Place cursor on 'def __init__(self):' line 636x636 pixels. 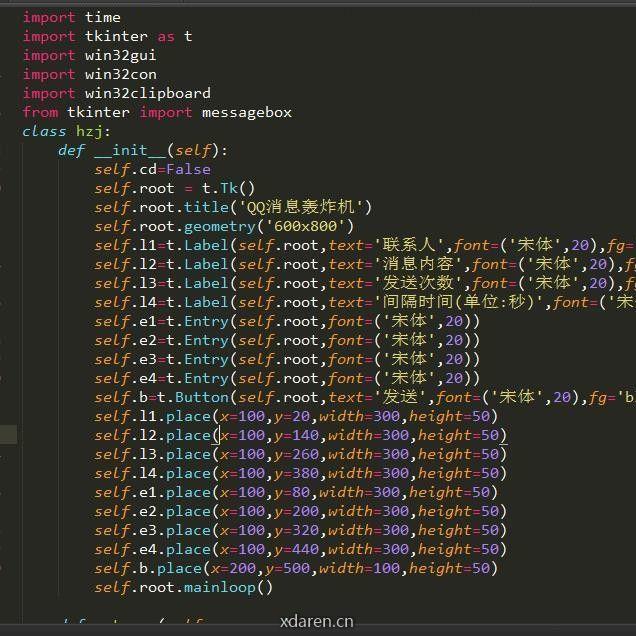(143, 150)
